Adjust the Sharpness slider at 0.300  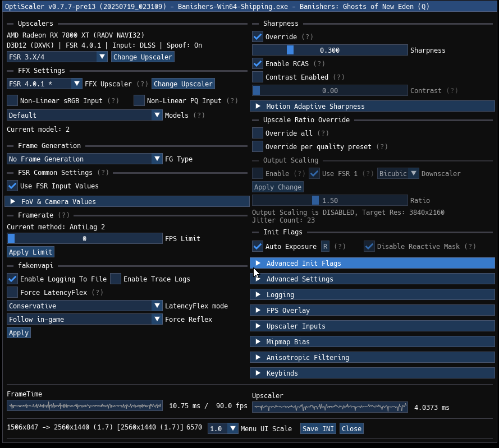point(329,50)
